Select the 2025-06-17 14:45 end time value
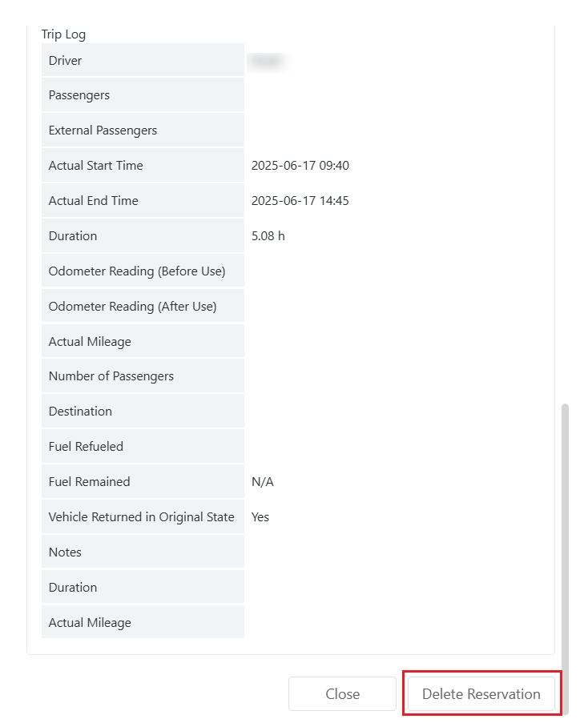Viewport: 588px width, 723px height. point(300,201)
